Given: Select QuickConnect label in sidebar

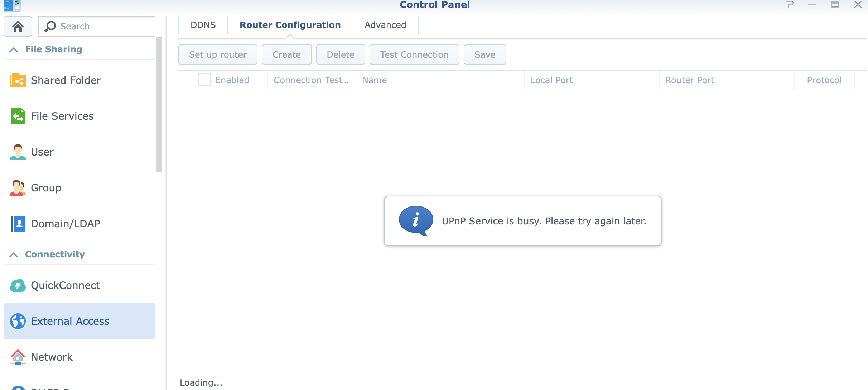Looking at the screenshot, I should click(65, 285).
